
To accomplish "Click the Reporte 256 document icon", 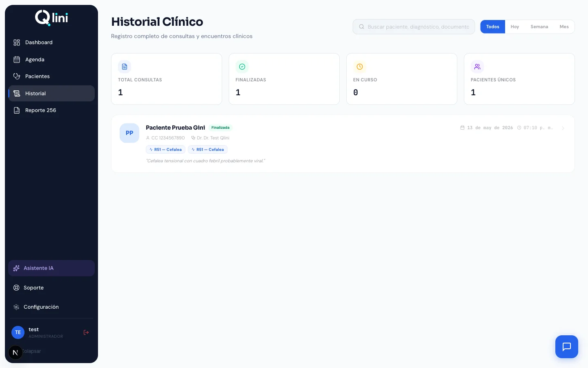I will click(17, 110).
